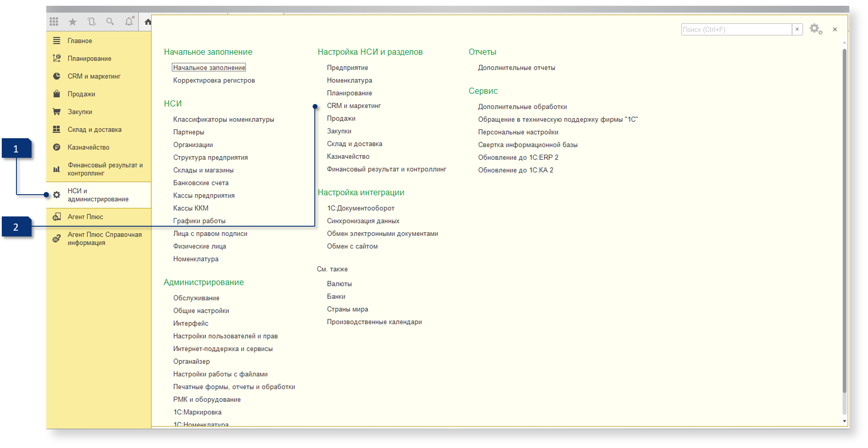Open Обмен с сайтом
This screenshot has height=448, width=868.
coord(352,246)
